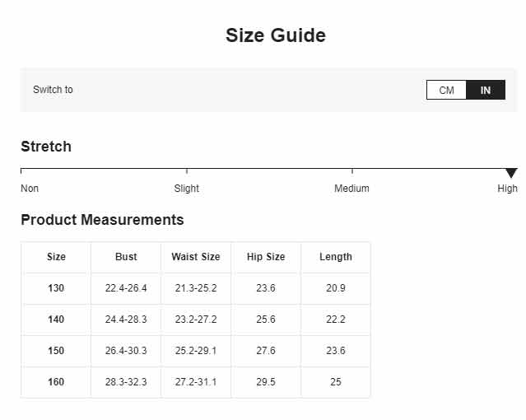
Task: Click the Switch to label
Action: [x=53, y=90]
